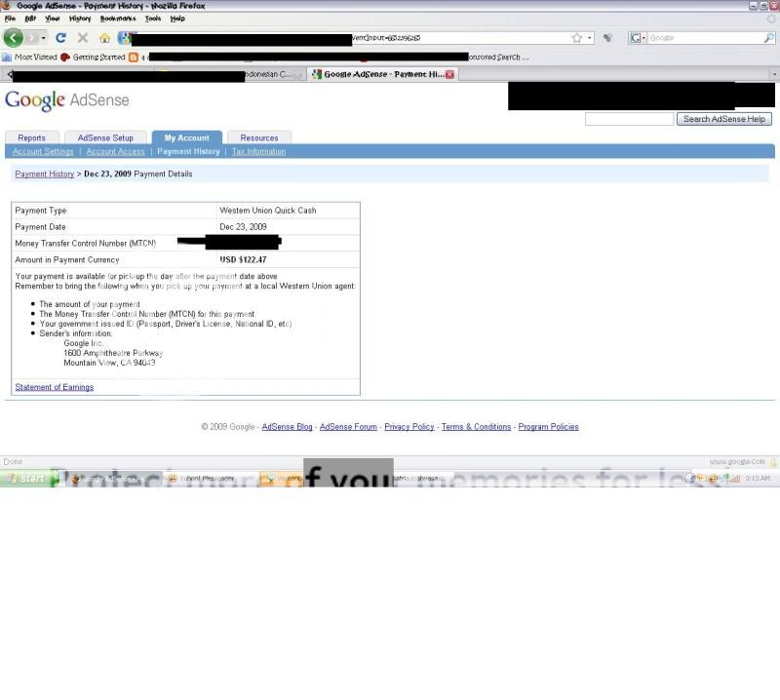Screen dimensions: 780x700
Task: Open the Program Policies footer link
Action: coord(548,427)
